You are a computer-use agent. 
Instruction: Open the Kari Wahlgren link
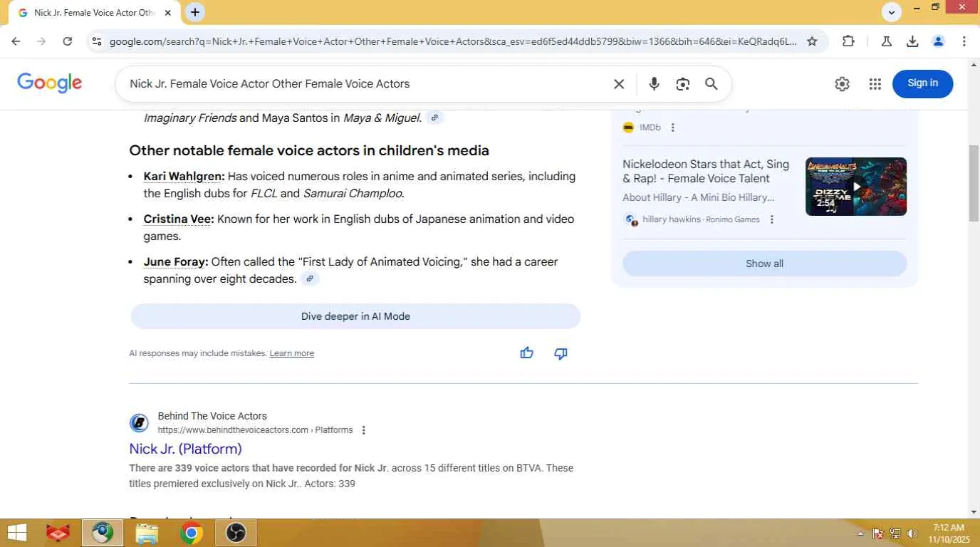[184, 177]
